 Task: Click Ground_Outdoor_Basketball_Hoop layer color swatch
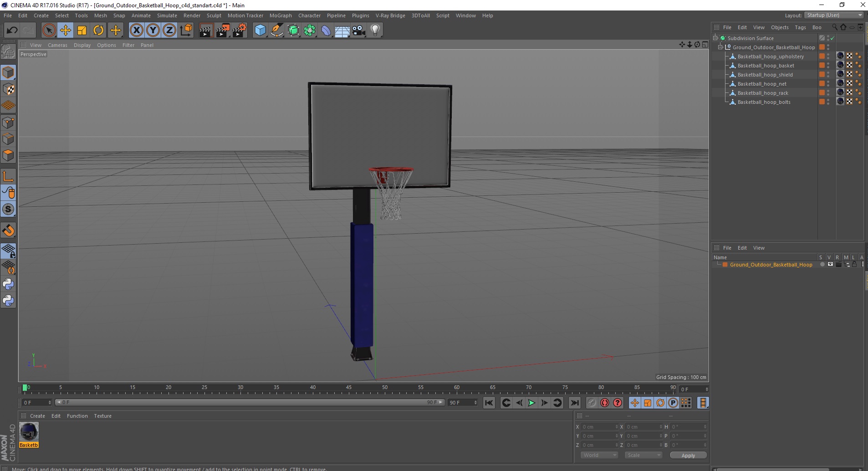[x=725, y=265]
